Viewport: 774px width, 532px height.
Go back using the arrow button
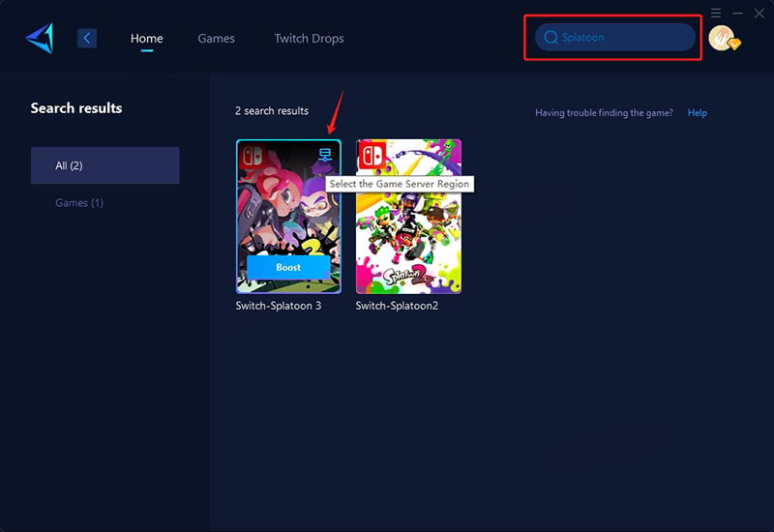(87, 38)
